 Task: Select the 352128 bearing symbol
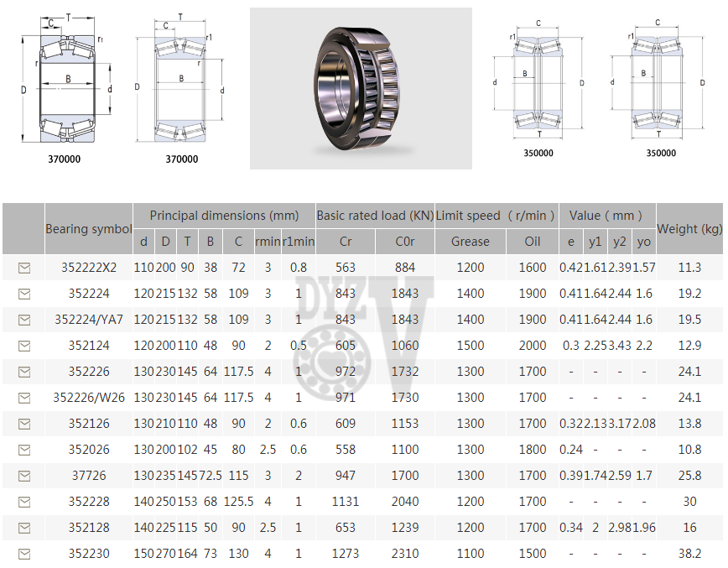tap(89, 528)
